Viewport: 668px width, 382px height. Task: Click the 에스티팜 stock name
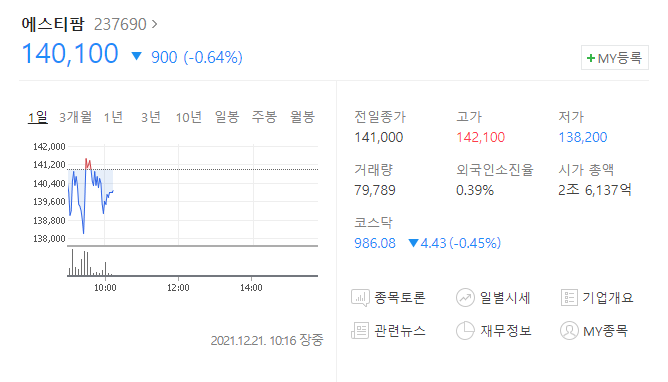point(53,24)
